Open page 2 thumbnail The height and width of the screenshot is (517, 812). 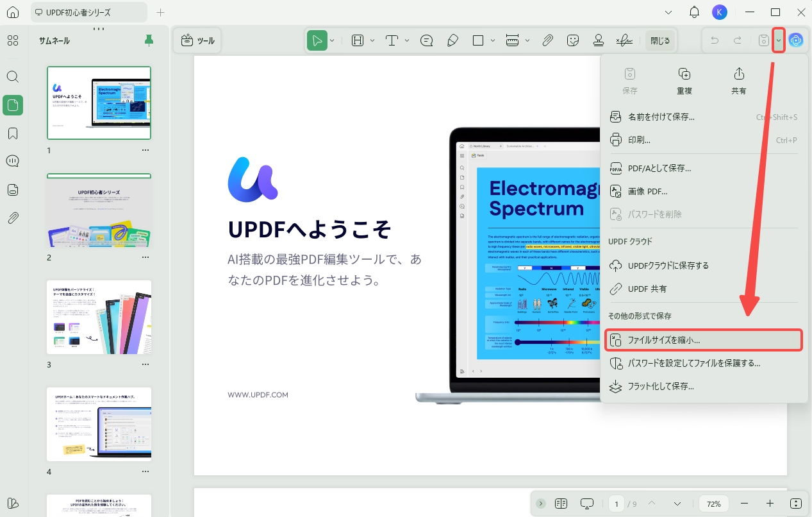[x=99, y=210]
